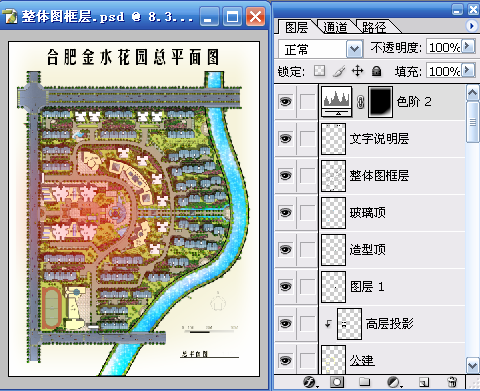Screen dimensions: 480x391
Task: Switch to the 通道 tab
Action: 335,27
